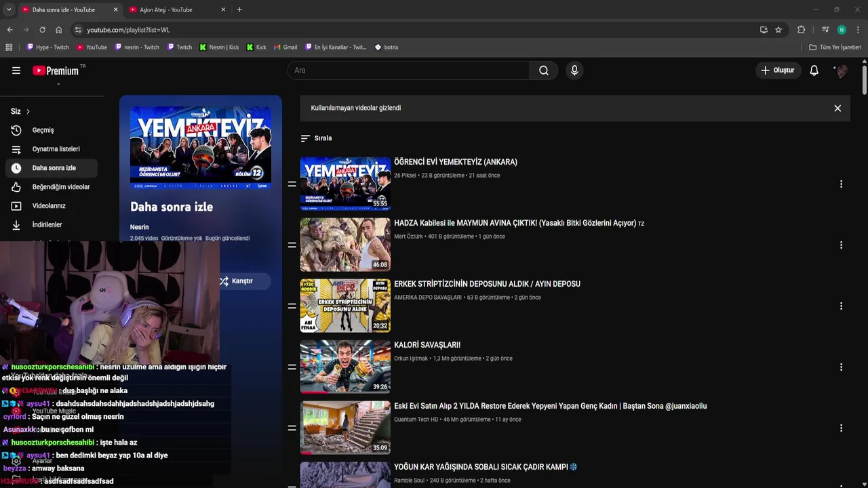Open options for HADZA Kabilesi video
This screenshot has width=868, height=488.
[x=841, y=245]
